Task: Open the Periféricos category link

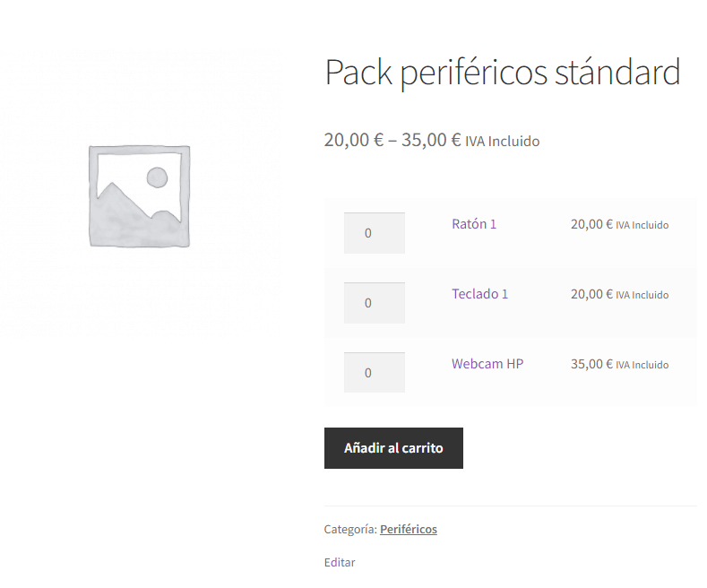Action: (x=409, y=530)
